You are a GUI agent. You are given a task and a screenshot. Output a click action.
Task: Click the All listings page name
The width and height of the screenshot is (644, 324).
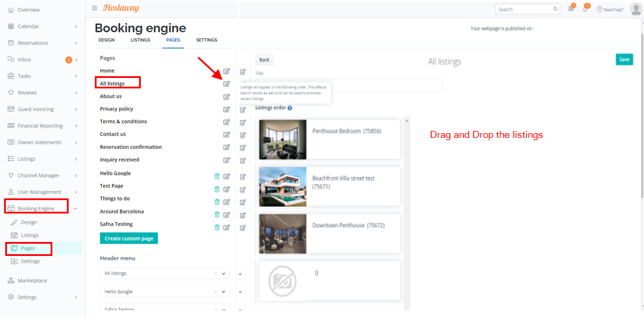(112, 84)
